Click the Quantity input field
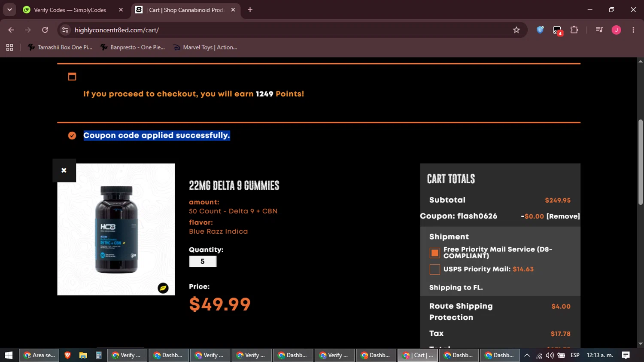The image size is (644, 362). point(203,262)
